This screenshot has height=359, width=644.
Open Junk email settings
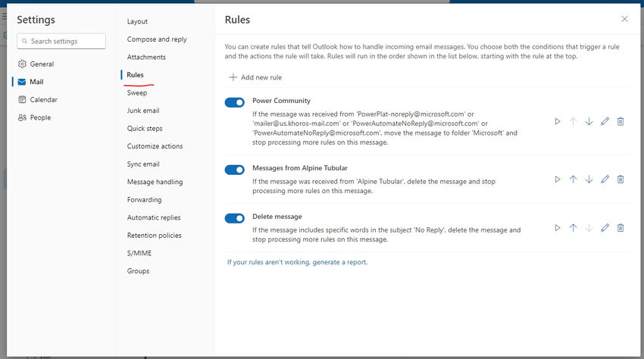[x=143, y=111]
